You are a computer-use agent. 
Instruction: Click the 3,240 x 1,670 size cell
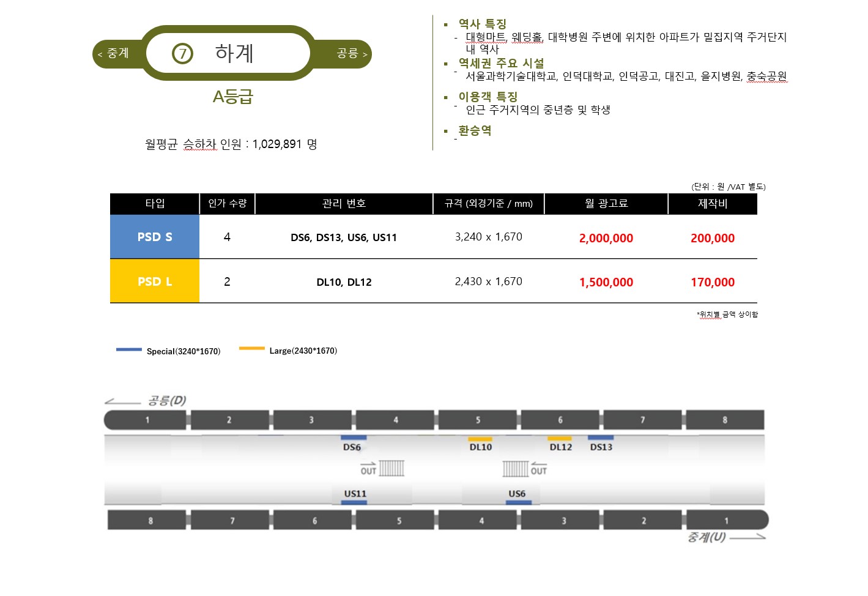point(488,237)
